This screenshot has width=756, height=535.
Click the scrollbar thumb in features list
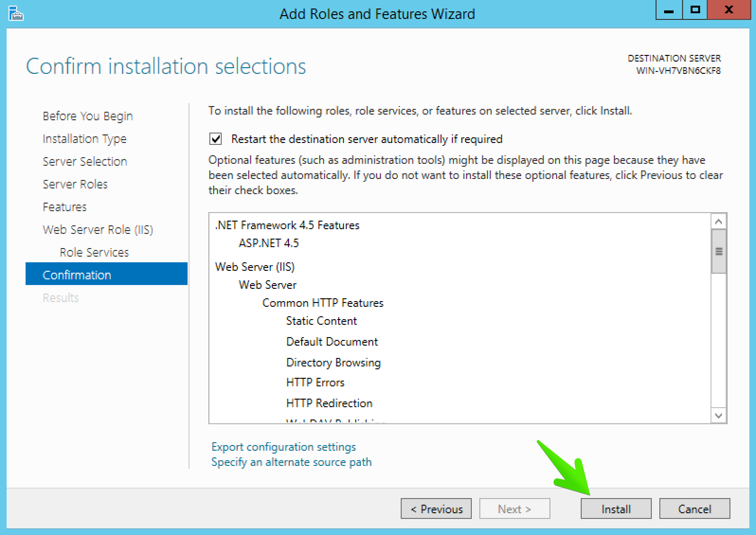point(719,251)
